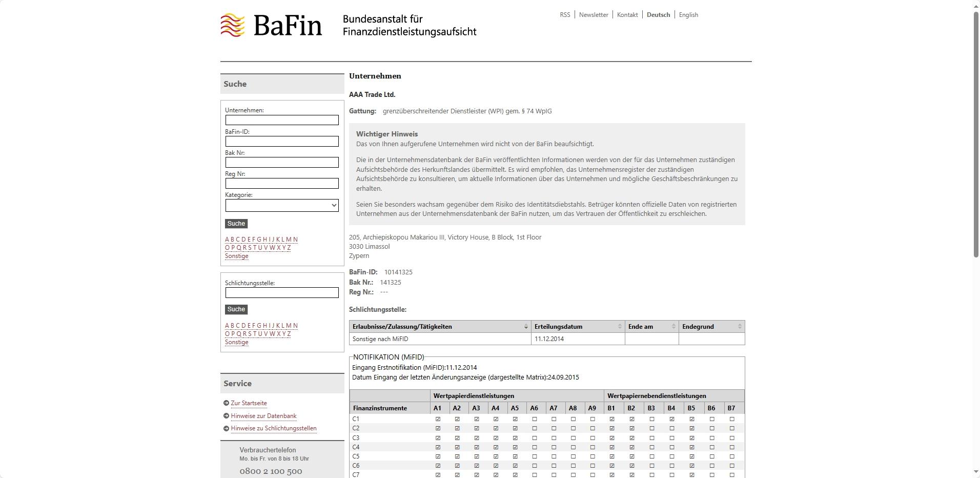Open the RSS link
Screen dimensions: 980x478
click(565, 15)
